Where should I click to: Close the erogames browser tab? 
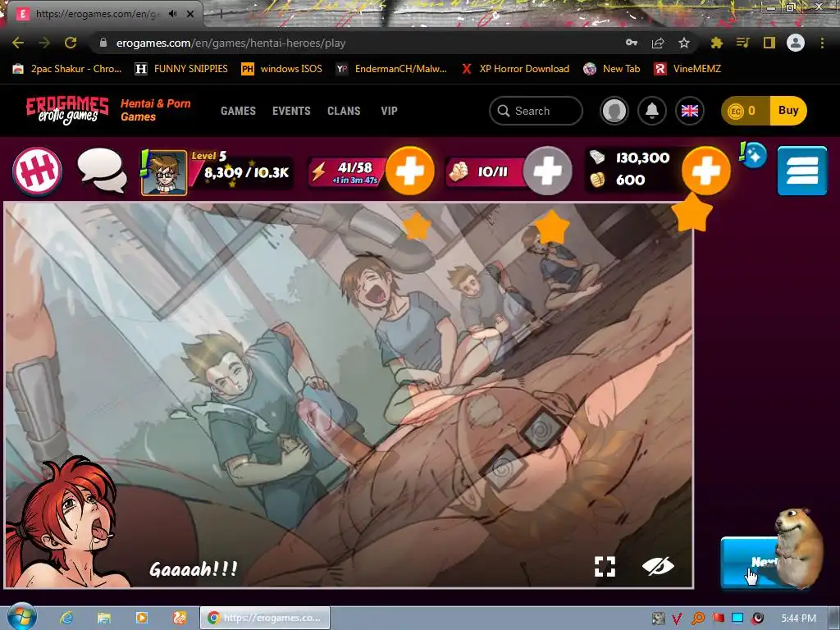(190, 14)
